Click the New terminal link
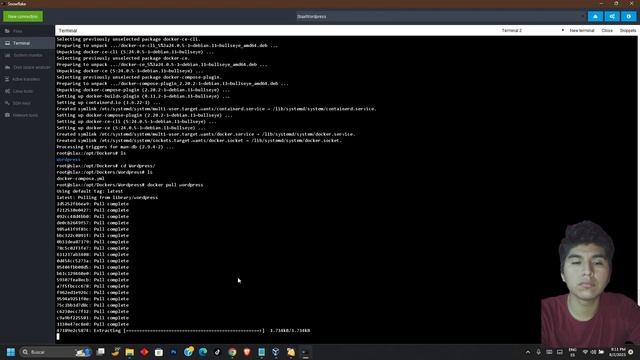The height and width of the screenshot is (360, 640). pos(582,31)
